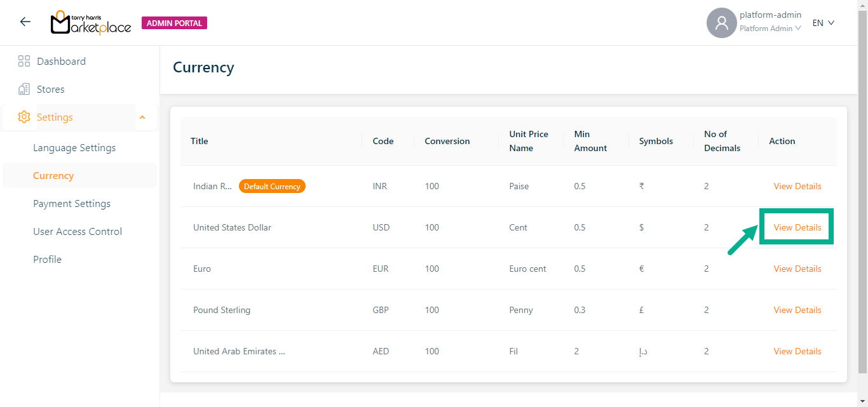868x407 pixels.
Task: Click the Stores building icon
Action: click(x=24, y=90)
